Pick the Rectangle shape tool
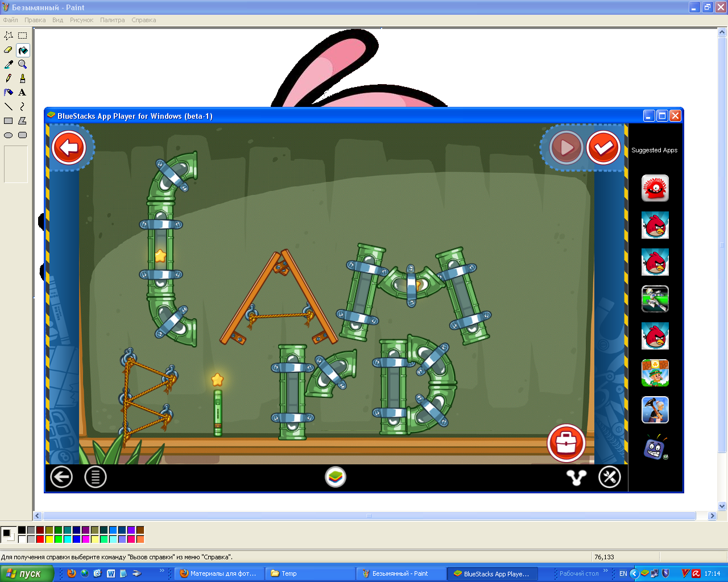The width and height of the screenshot is (728, 582). [x=9, y=120]
